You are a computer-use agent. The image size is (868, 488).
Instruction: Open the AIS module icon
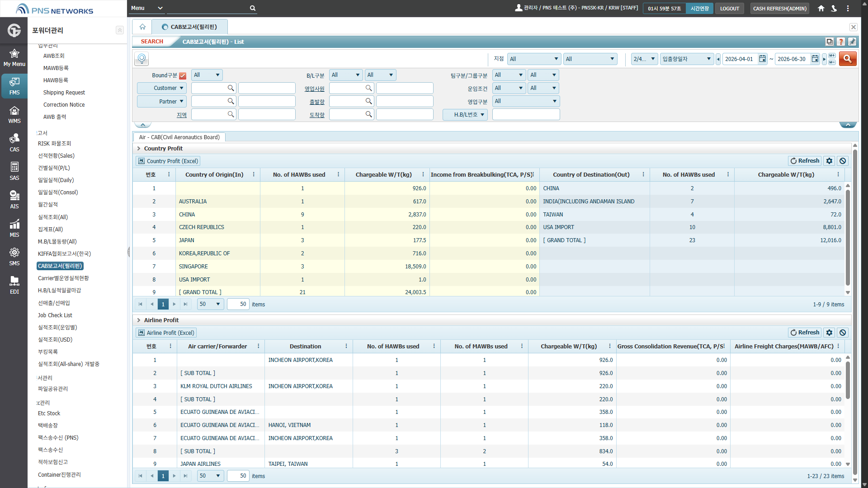pos(14,200)
